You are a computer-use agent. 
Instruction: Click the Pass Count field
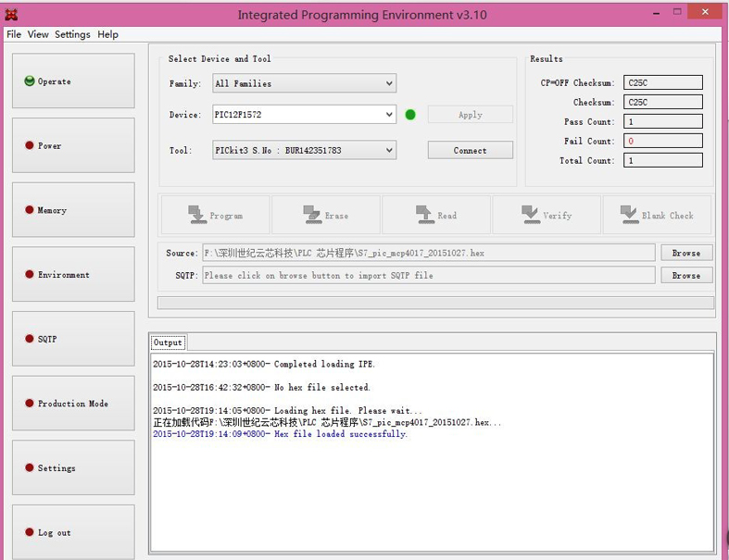tap(663, 122)
